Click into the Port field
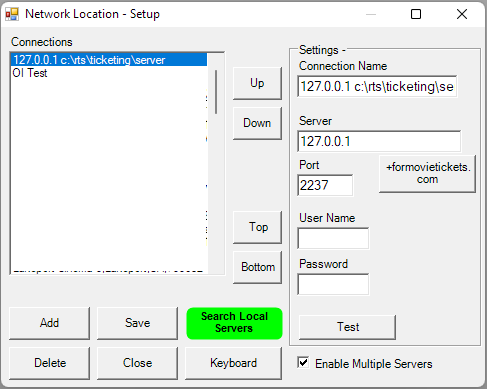This screenshot has width=487, height=389. tap(325, 185)
